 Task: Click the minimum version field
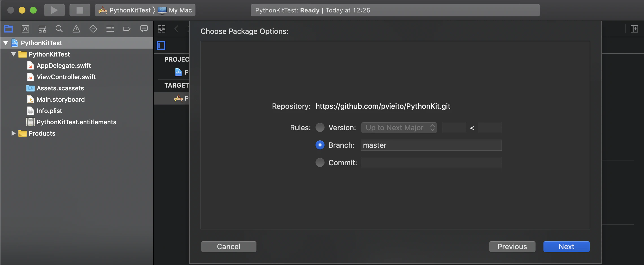point(454,128)
